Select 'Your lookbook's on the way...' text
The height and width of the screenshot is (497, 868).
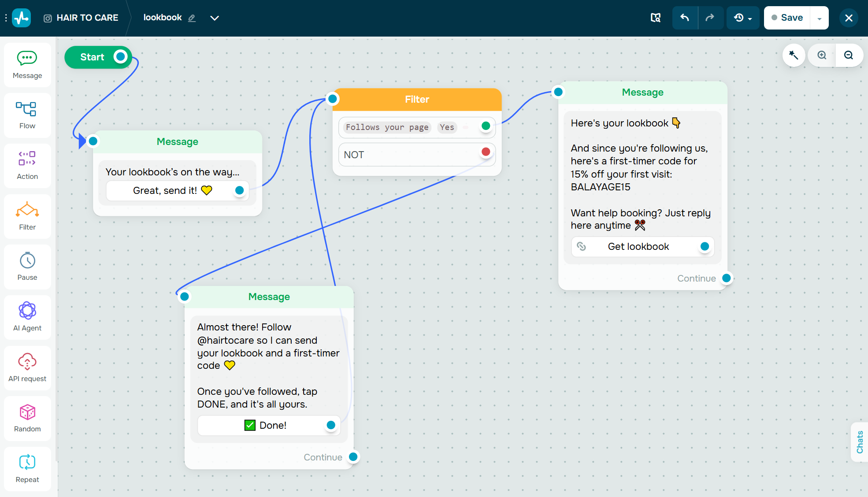coord(172,172)
